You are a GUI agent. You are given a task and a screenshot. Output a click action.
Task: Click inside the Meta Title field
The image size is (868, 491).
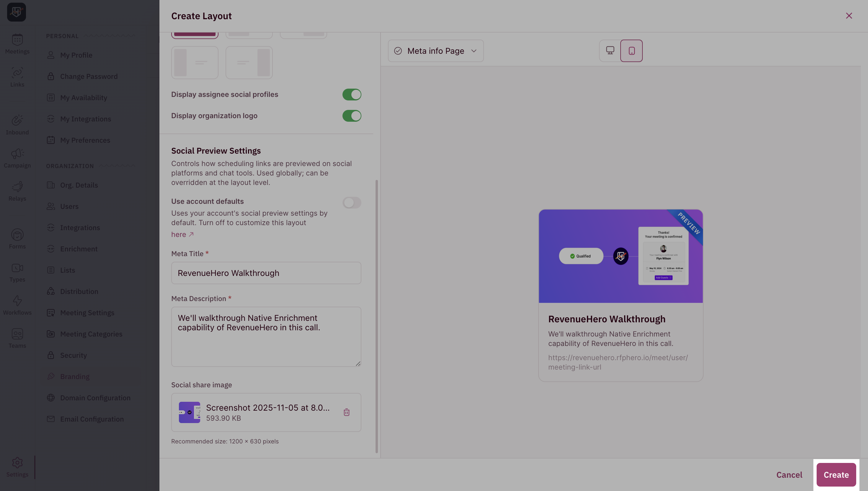coord(266,273)
